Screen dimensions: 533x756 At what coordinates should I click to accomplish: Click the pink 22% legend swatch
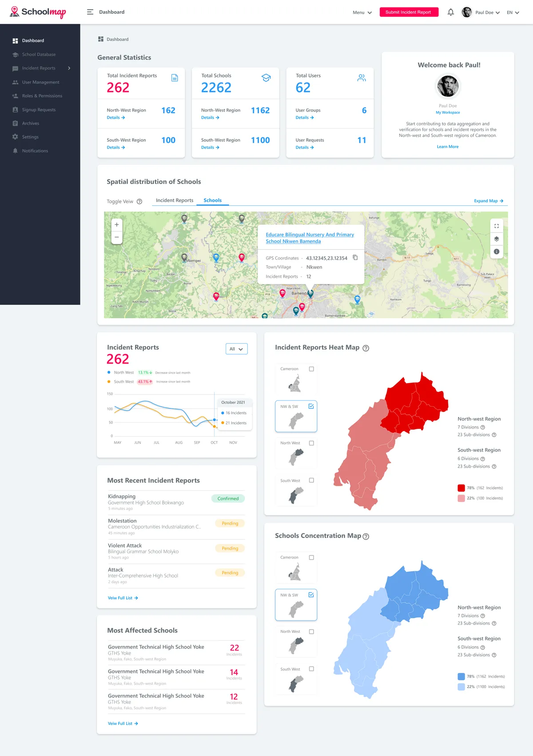click(461, 498)
